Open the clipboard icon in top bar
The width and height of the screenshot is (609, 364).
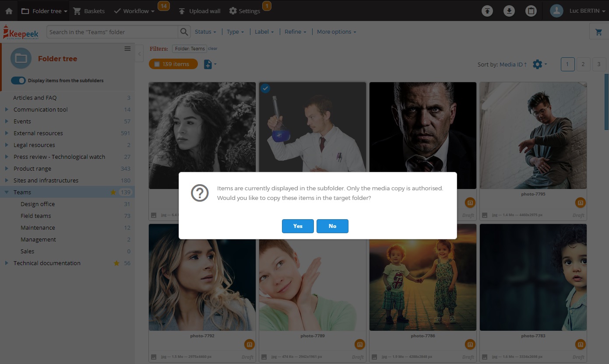(x=531, y=11)
